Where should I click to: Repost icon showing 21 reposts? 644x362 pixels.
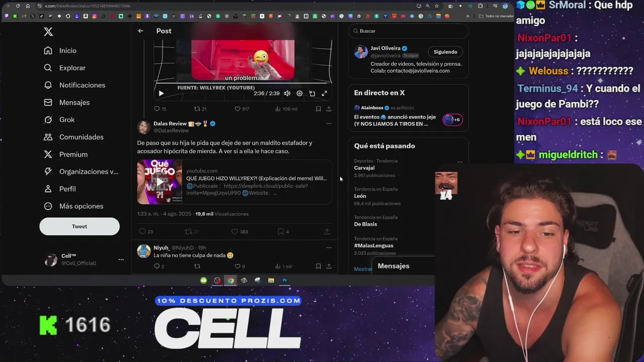200,109
